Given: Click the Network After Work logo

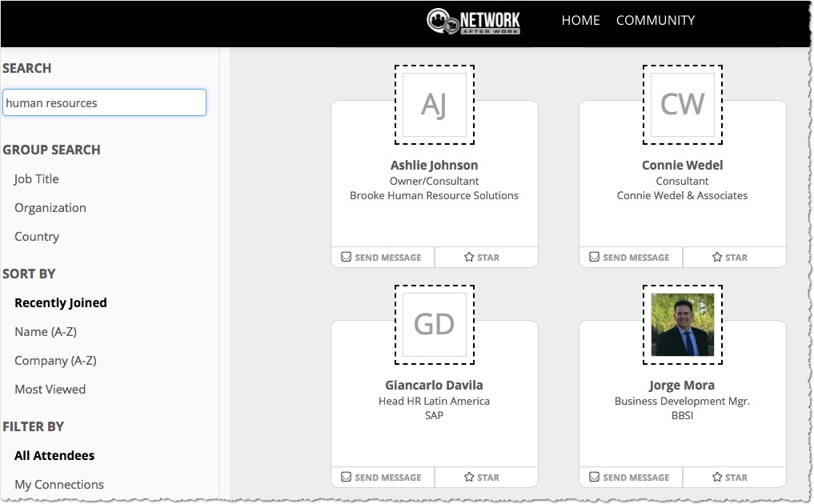Looking at the screenshot, I should (x=474, y=22).
